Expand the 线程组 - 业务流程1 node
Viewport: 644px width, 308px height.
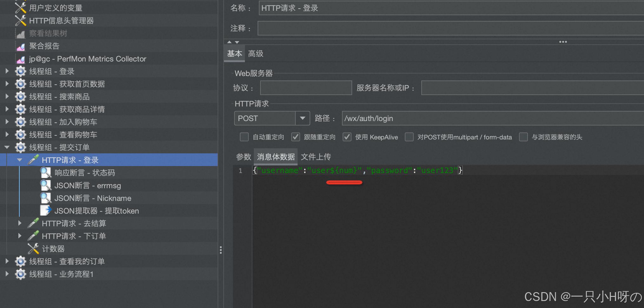click(x=7, y=274)
